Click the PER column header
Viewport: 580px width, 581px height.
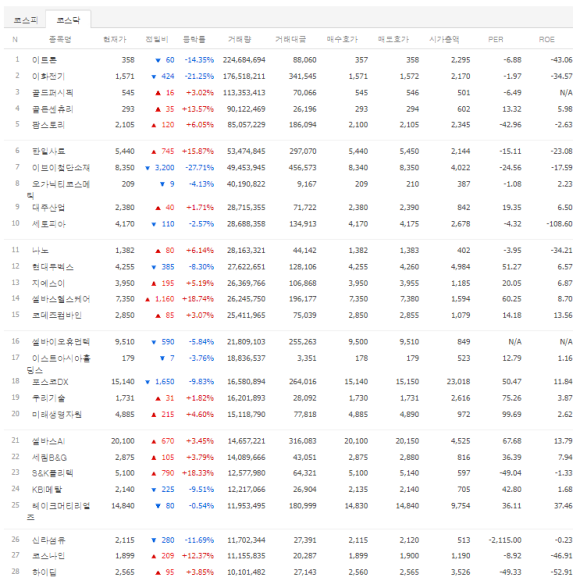coord(496,39)
